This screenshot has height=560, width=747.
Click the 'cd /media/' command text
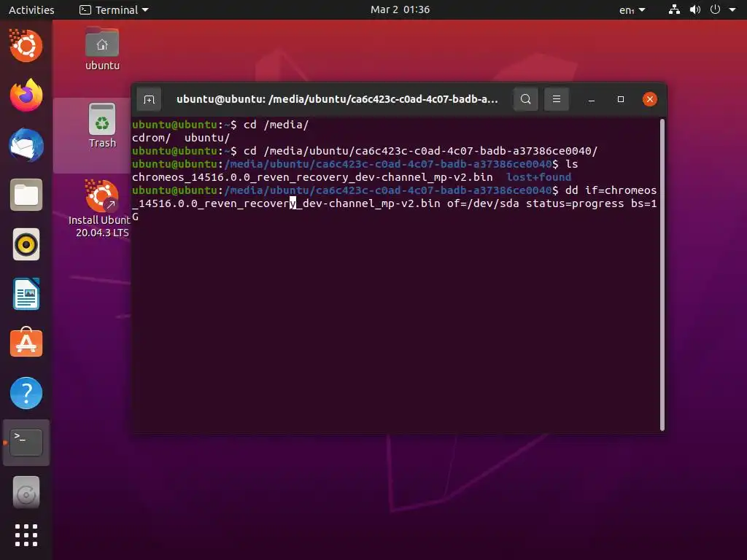coord(276,125)
